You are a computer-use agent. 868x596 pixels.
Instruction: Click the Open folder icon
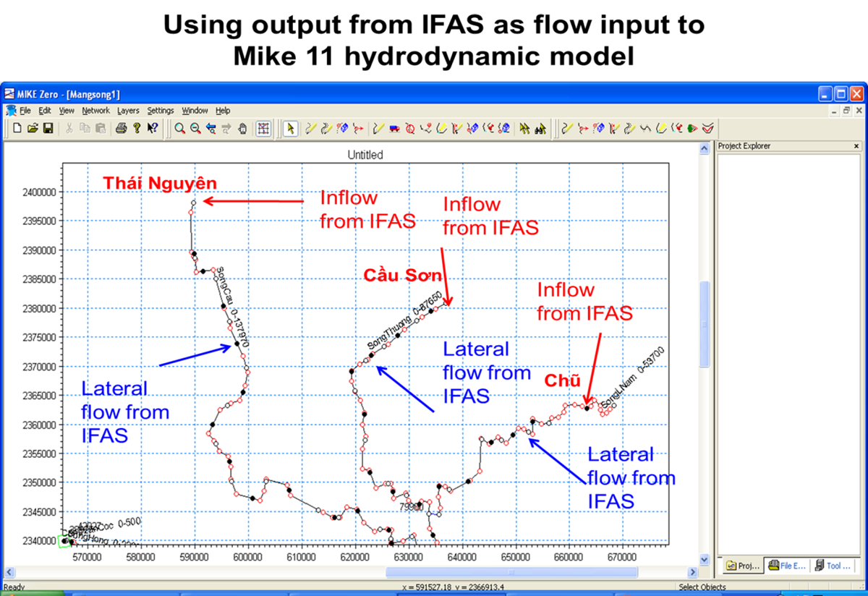point(33,128)
